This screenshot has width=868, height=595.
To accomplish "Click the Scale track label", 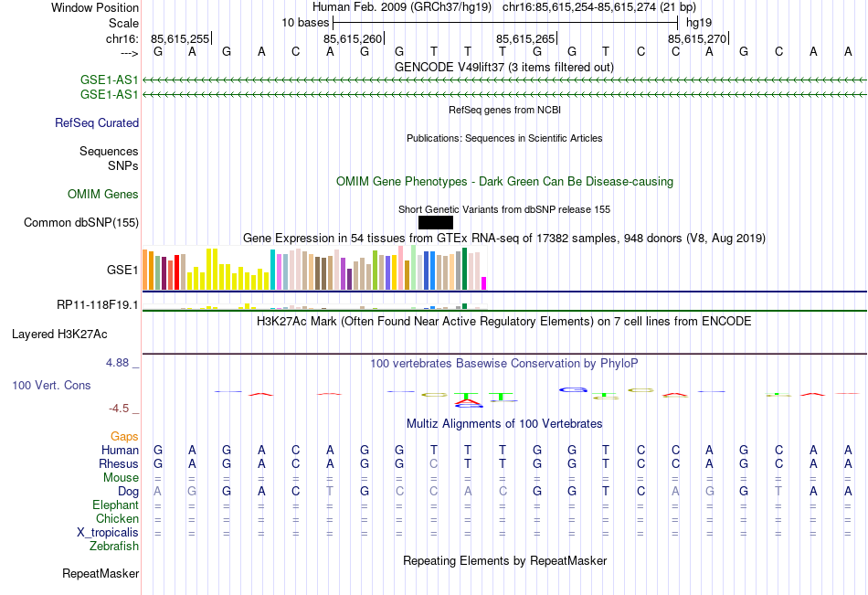I will point(123,23).
